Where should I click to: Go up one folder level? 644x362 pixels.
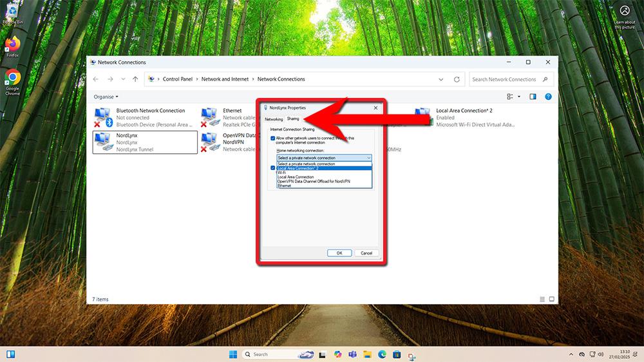[135, 79]
